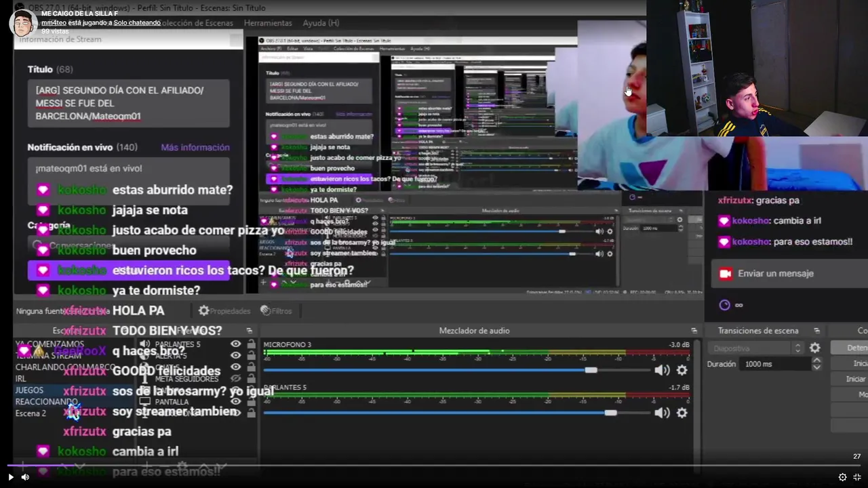
Task: Toggle lock on PANTALLA source
Action: click(x=252, y=401)
